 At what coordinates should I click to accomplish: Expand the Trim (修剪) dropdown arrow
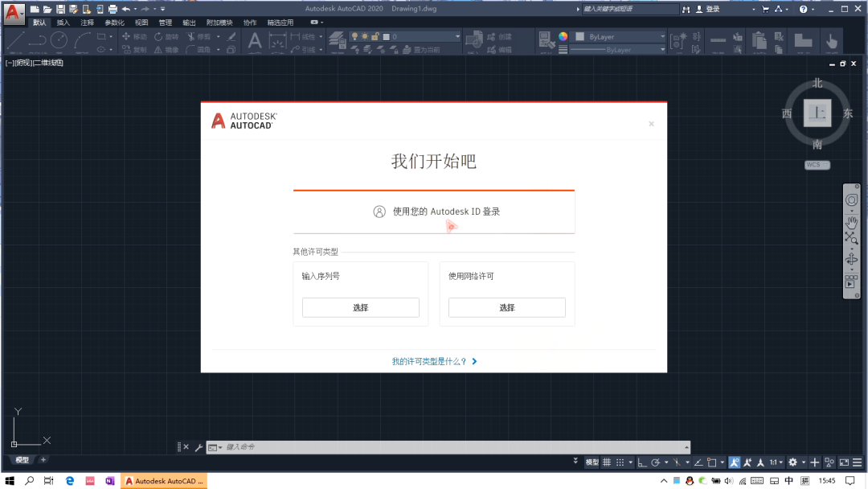click(218, 36)
